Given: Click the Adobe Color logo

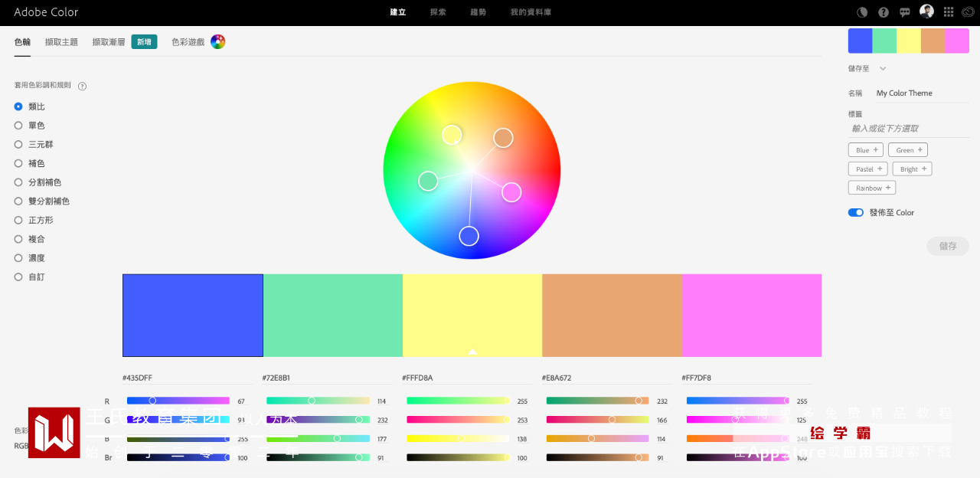Looking at the screenshot, I should [x=46, y=12].
